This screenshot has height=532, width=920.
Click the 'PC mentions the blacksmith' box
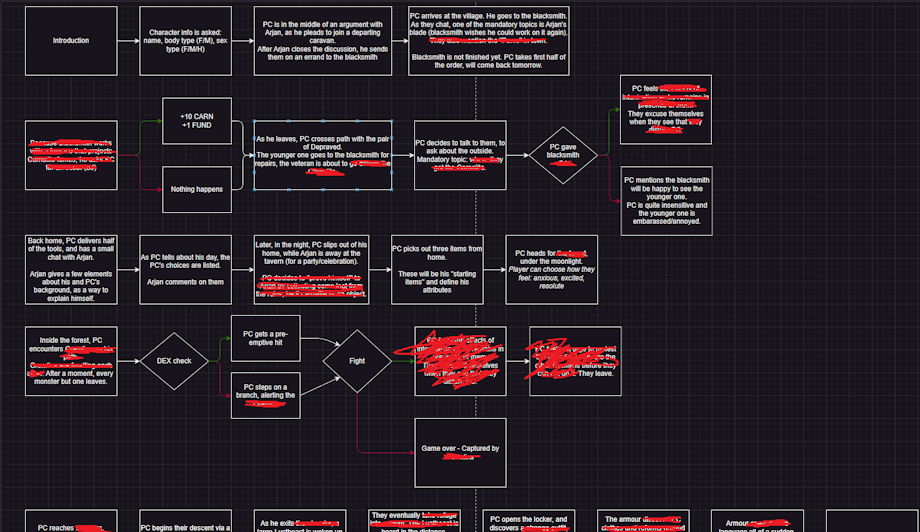(x=666, y=201)
